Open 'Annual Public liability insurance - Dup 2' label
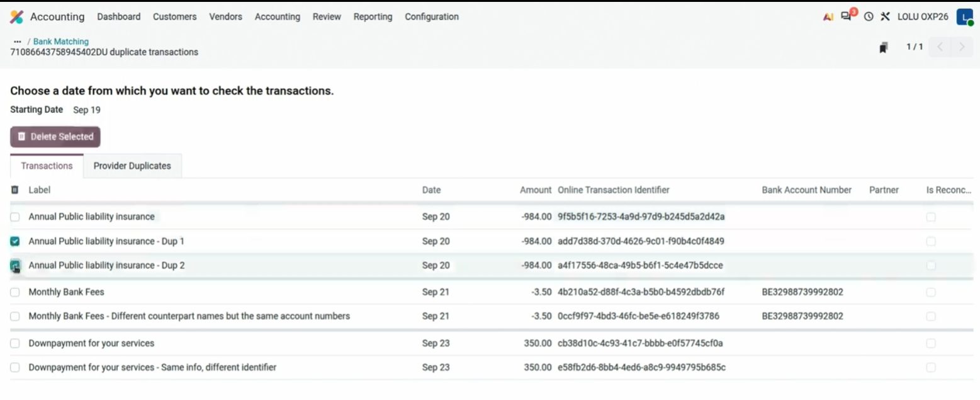This screenshot has height=400, width=980. pos(106,266)
